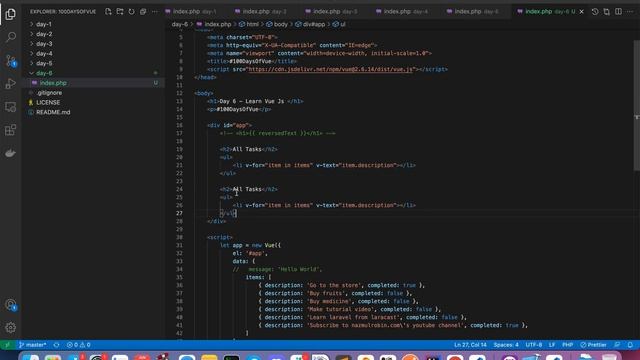Open Docker view in activity bar
The width and height of the screenshot is (640, 360).
point(11,153)
